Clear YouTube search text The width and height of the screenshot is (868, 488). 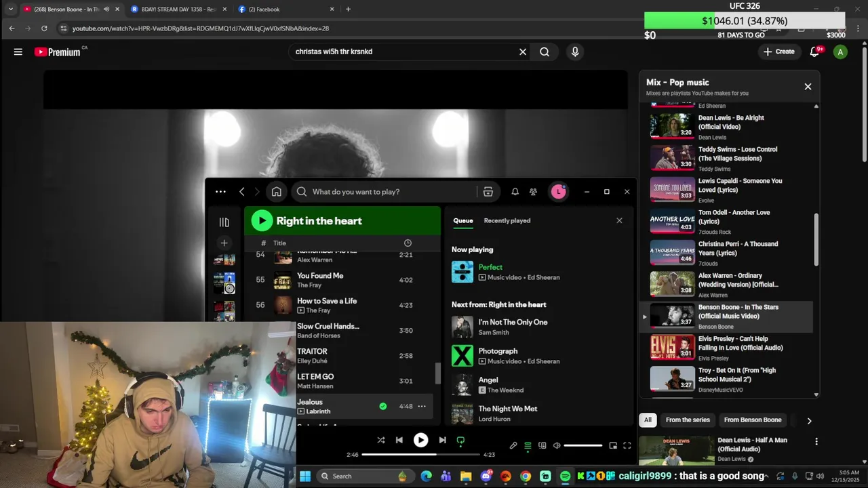[523, 52]
